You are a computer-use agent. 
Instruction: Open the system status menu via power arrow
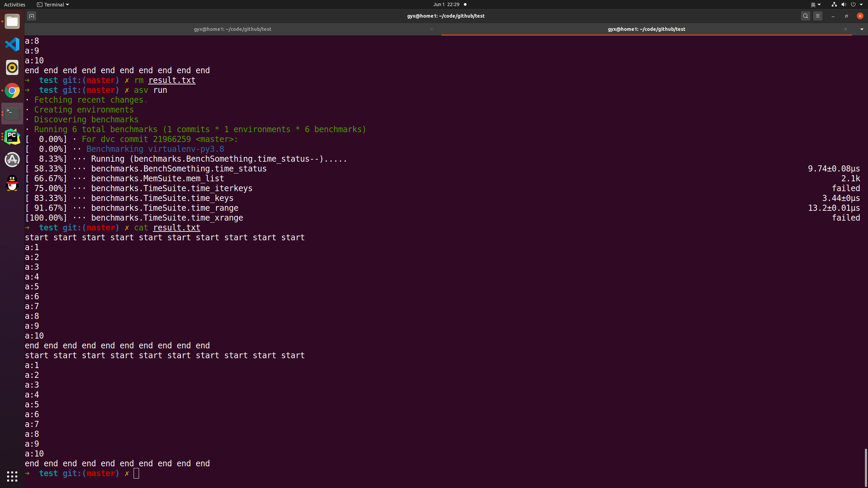(862, 4)
